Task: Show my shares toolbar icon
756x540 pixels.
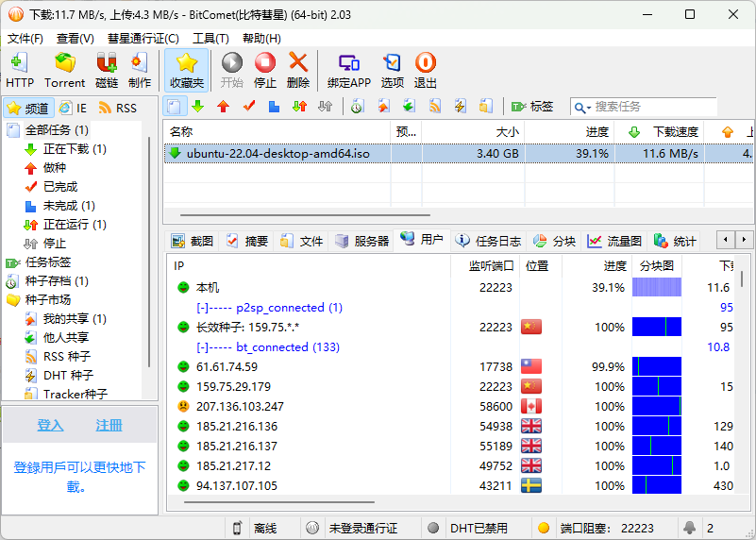Action: click(383, 106)
